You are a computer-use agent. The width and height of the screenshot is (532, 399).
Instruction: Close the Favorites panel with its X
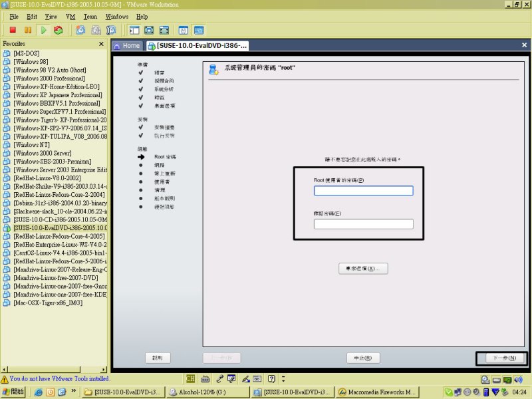tap(101, 44)
